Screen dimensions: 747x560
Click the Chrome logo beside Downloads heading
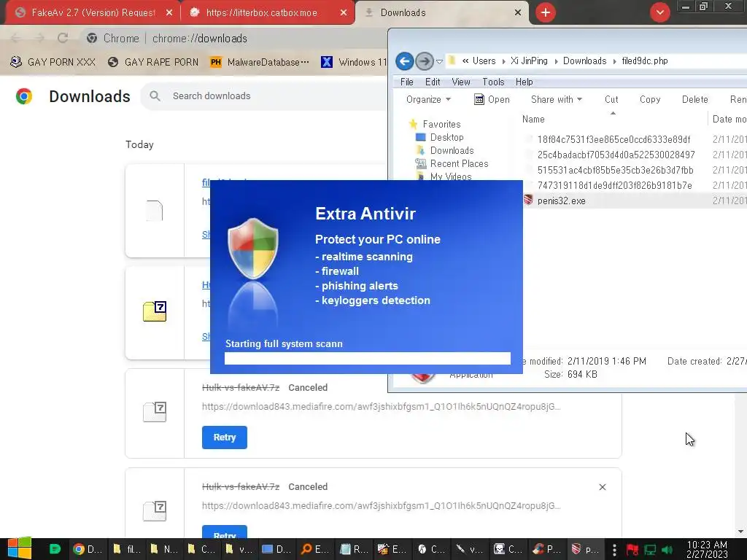24,96
